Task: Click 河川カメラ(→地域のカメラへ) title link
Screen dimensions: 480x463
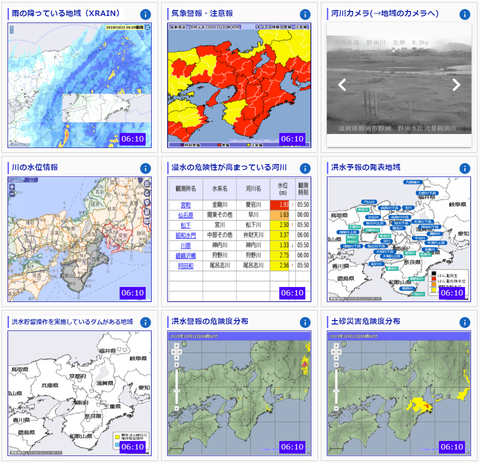Action: click(x=385, y=13)
